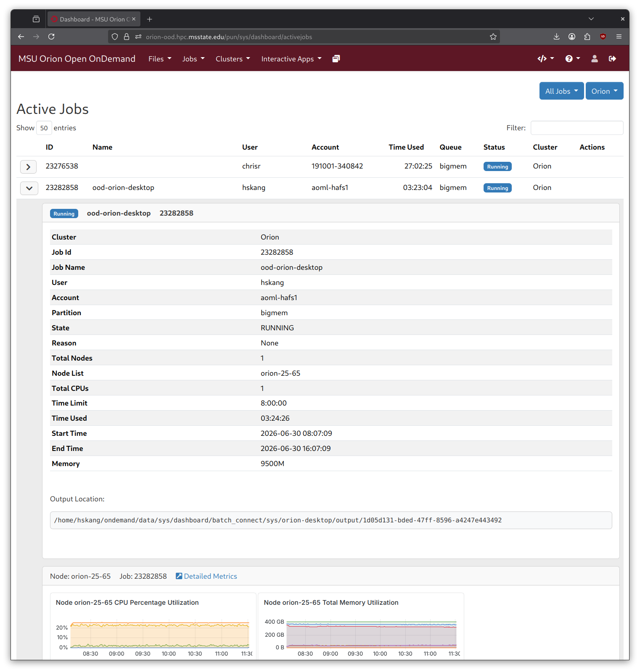The width and height of the screenshot is (640, 672).
Task: Click account 191001-340842 cell
Action: 337,166
